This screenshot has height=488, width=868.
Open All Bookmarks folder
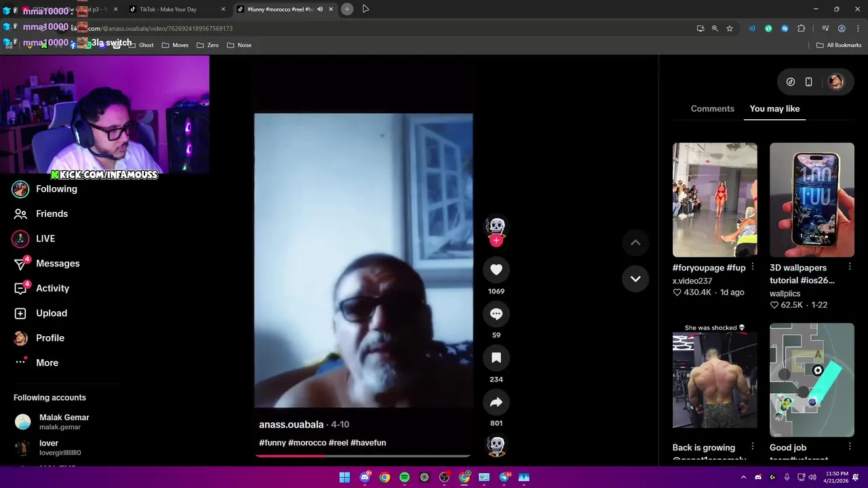pos(839,45)
